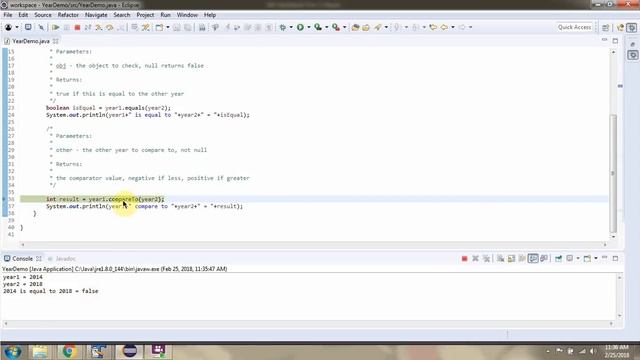Click the Search flashlight icon in toolbar

tap(378, 27)
